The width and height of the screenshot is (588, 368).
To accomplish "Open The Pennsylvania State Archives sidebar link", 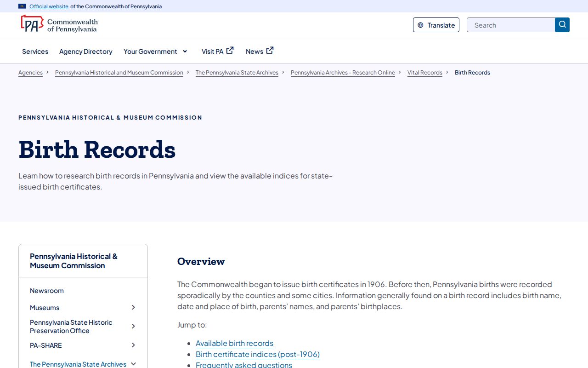I will (x=78, y=364).
